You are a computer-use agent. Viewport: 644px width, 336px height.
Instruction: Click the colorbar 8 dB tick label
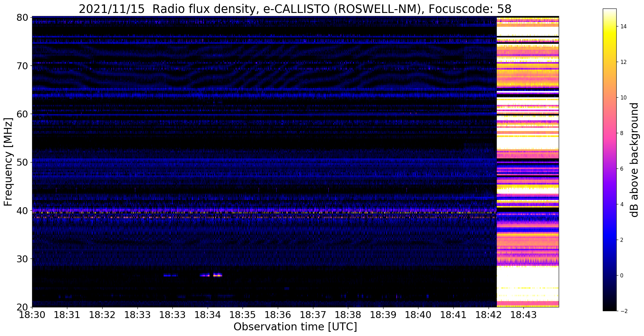click(x=622, y=133)
